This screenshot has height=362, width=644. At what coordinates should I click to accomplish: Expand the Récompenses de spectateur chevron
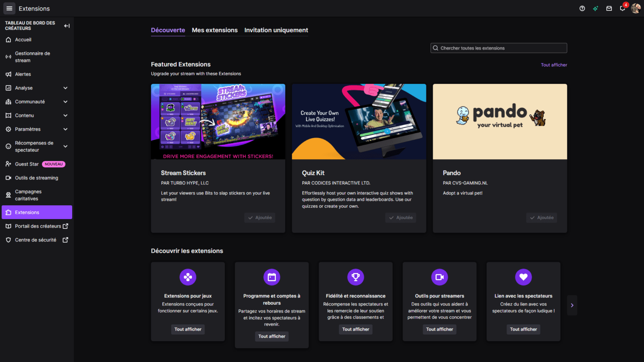point(65,147)
